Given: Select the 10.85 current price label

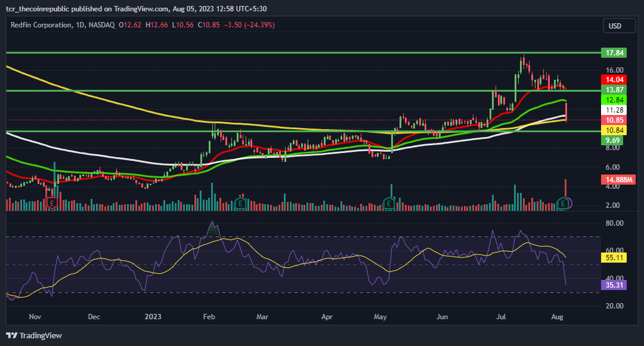Looking at the screenshot, I should (x=614, y=120).
